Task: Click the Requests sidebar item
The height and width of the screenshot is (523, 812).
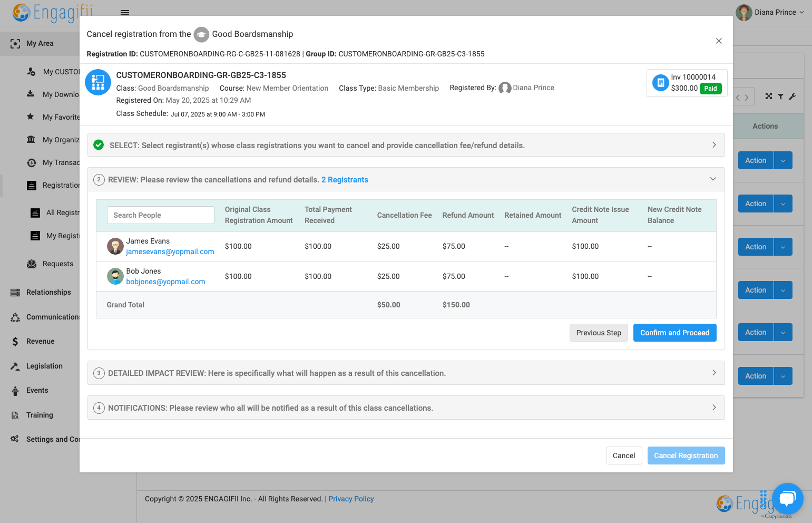Action: [58, 264]
